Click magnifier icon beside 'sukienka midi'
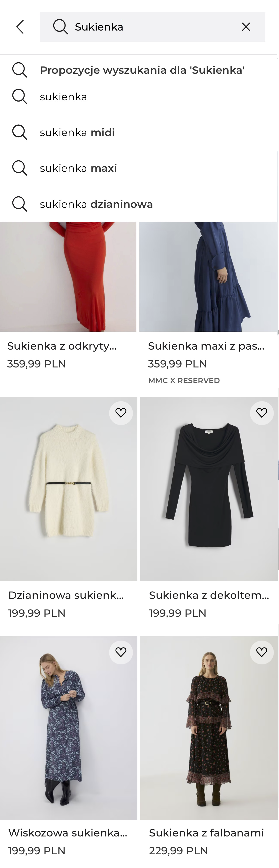This screenshot has height=868, width=279. (20, 132)
